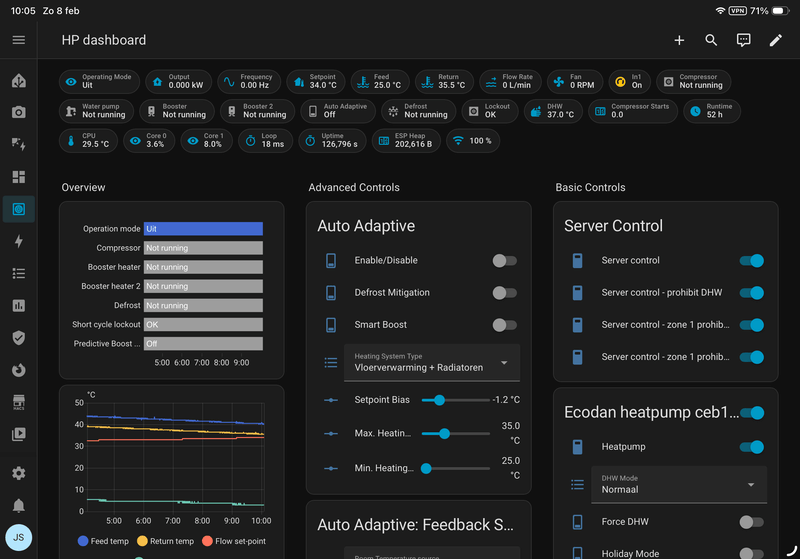
Task: Open Energy from the lightning bolt sidebar icon
Action: click(x=18, y=241)
